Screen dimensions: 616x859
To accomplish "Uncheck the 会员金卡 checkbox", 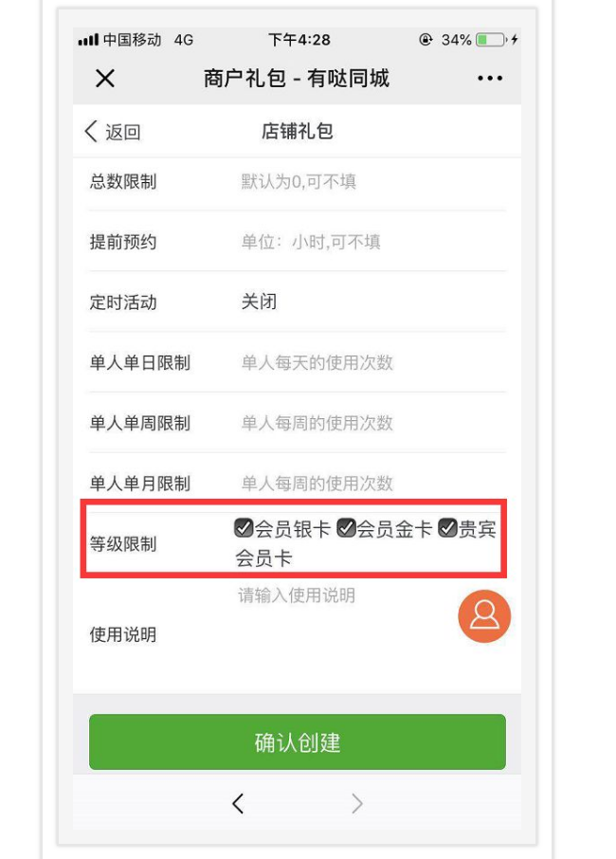I will pyautogui.click(x=346, y=528).
